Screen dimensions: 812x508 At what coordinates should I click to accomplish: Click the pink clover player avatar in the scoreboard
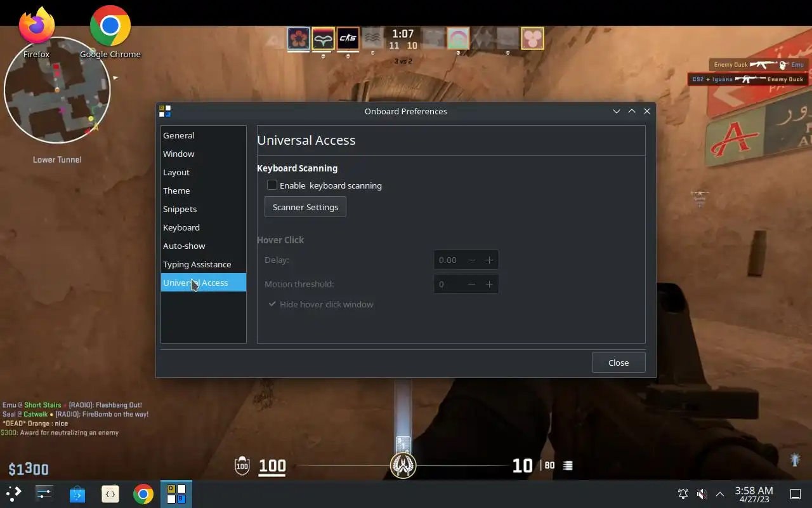click(532, 39)
